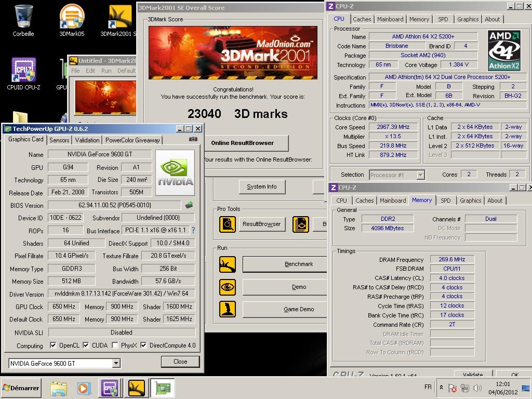Click the Benchmark button
532x399 pixels.
(285, 264)
